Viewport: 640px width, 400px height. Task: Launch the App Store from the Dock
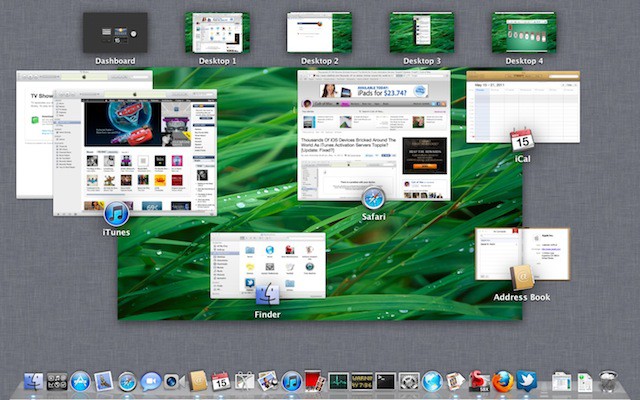click(x=80, y=382)
